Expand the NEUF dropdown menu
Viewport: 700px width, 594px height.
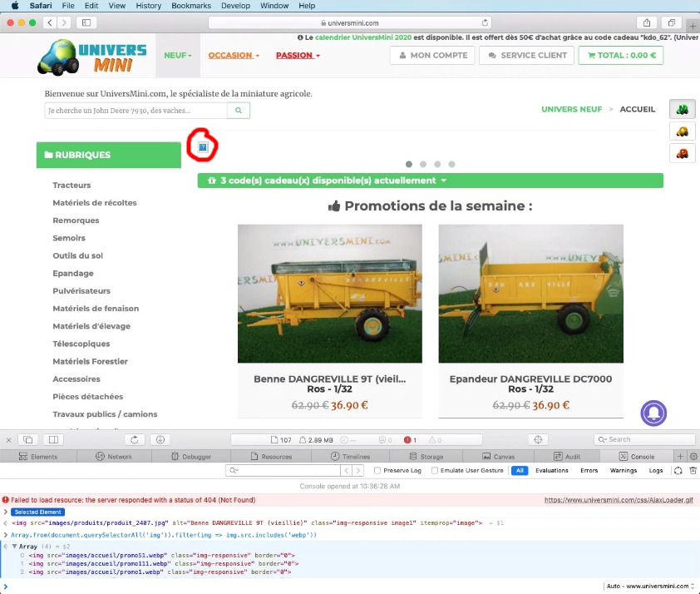tap(178, 56)
